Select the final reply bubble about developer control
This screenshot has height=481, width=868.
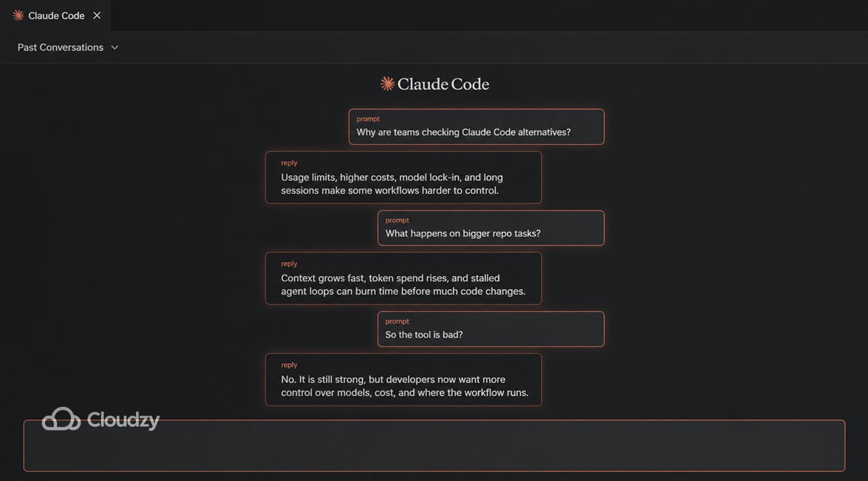tap(404, 380)
